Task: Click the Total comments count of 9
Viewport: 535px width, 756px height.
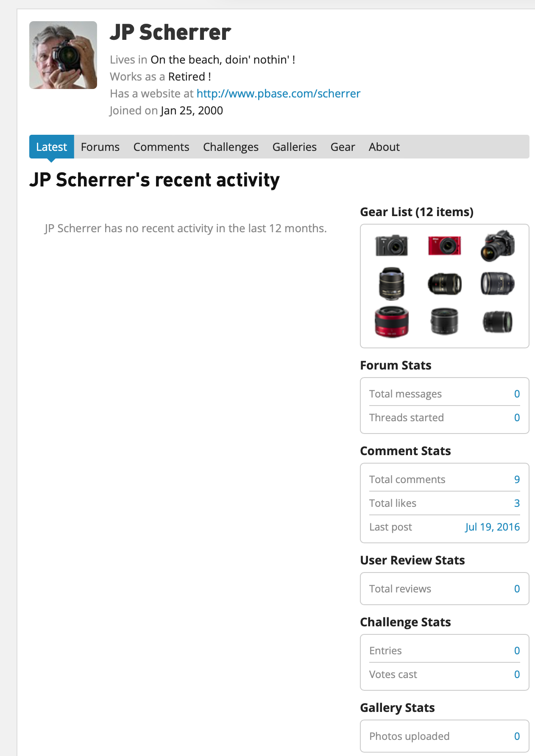Action: 517,479
